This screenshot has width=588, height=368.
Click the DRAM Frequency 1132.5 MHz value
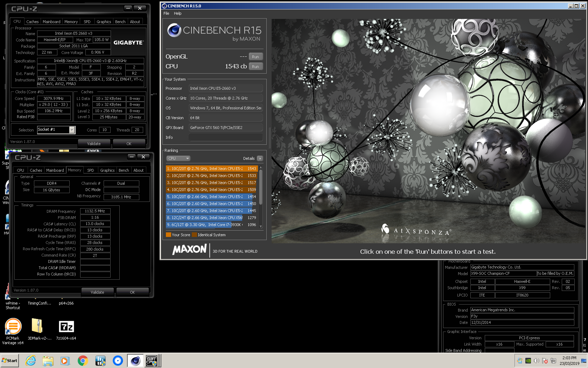point(95,211)
